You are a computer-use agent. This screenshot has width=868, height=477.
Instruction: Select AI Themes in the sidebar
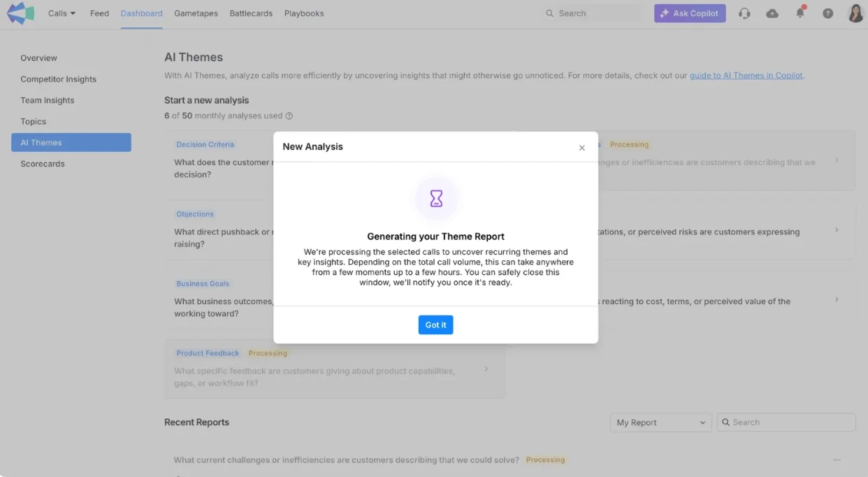pyautogui.click(x=71, y=143)
